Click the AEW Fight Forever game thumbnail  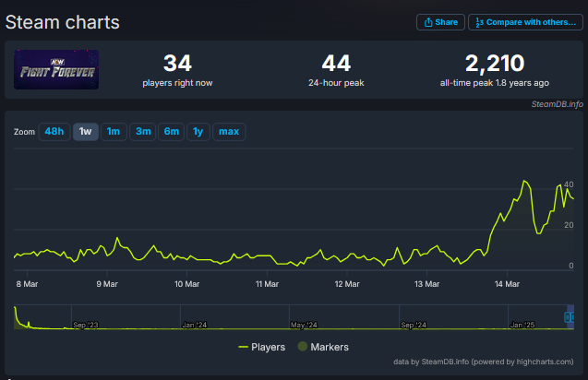56,70
